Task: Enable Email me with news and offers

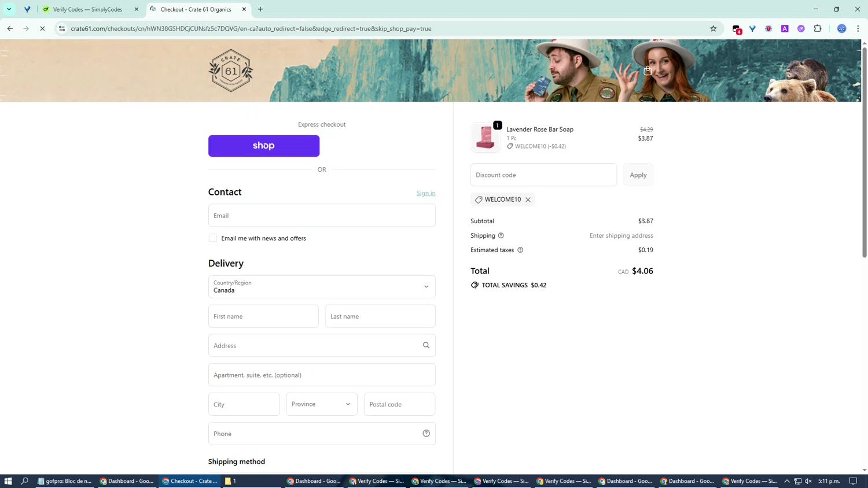Action: click(x=213, y=238)
